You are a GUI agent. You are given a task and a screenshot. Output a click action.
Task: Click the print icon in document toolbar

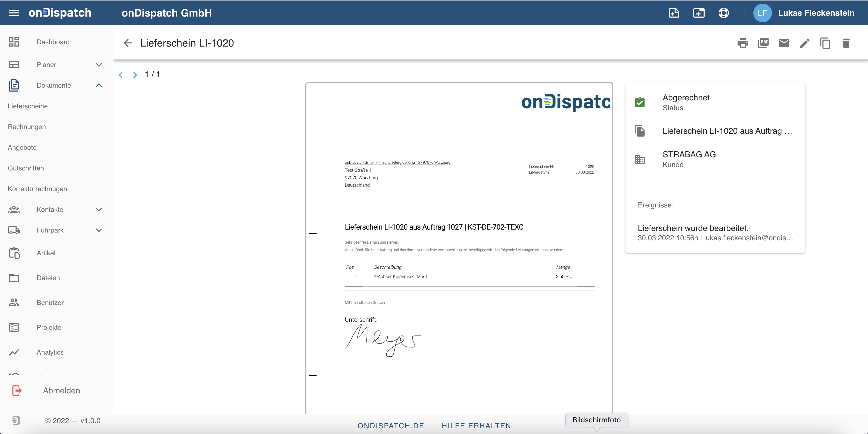[742, 43]
